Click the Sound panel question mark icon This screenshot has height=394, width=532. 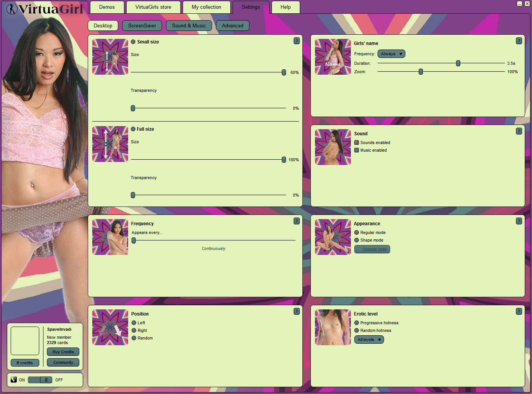point(519,131)
